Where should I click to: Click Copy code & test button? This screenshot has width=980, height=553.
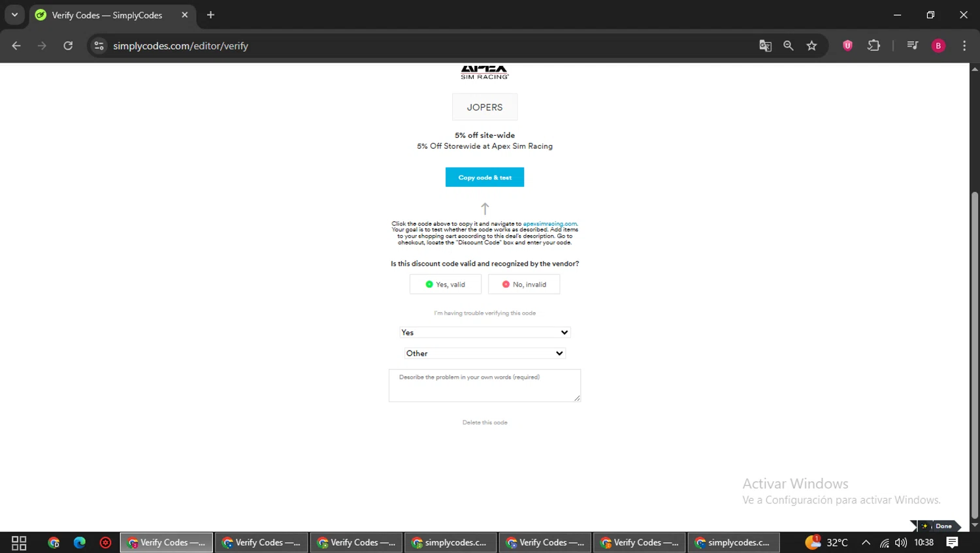click(x=485, y=177)
